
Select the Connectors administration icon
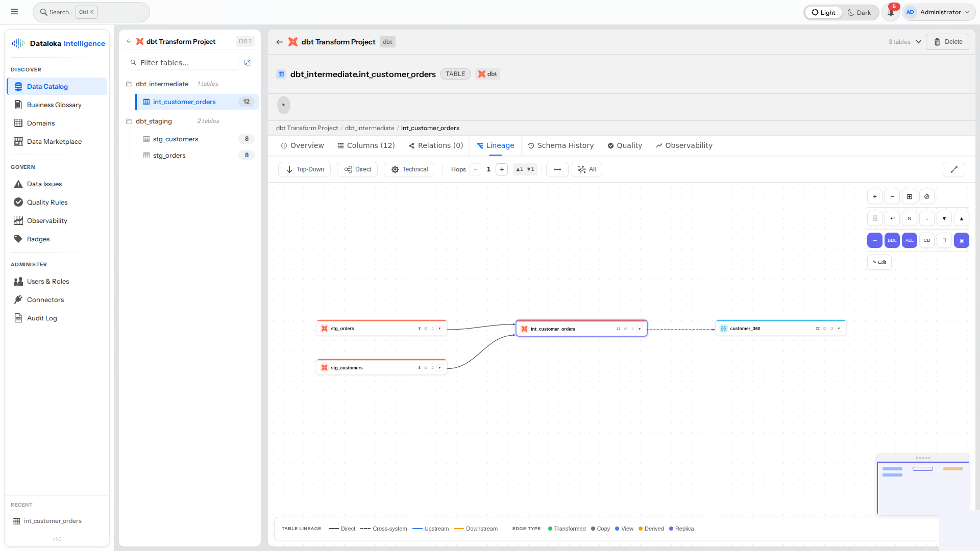click(x=18, y=299)
